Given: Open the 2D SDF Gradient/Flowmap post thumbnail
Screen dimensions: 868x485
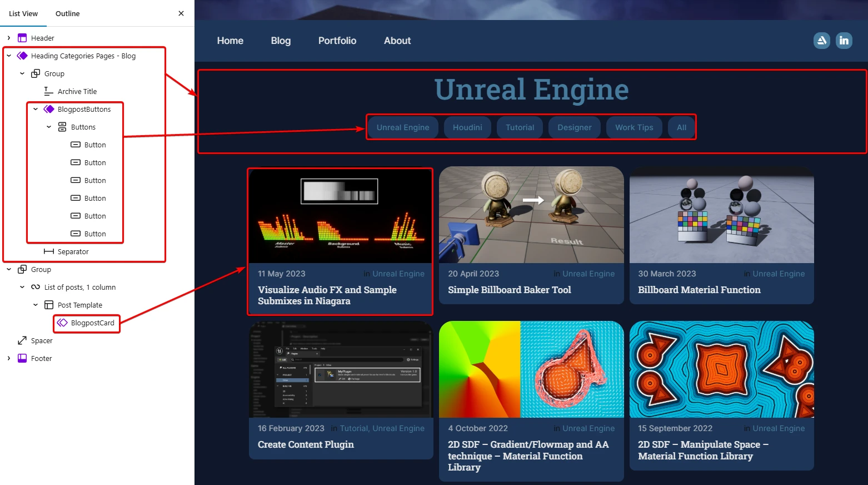Looking at the screenshot, I should [531, 369].
